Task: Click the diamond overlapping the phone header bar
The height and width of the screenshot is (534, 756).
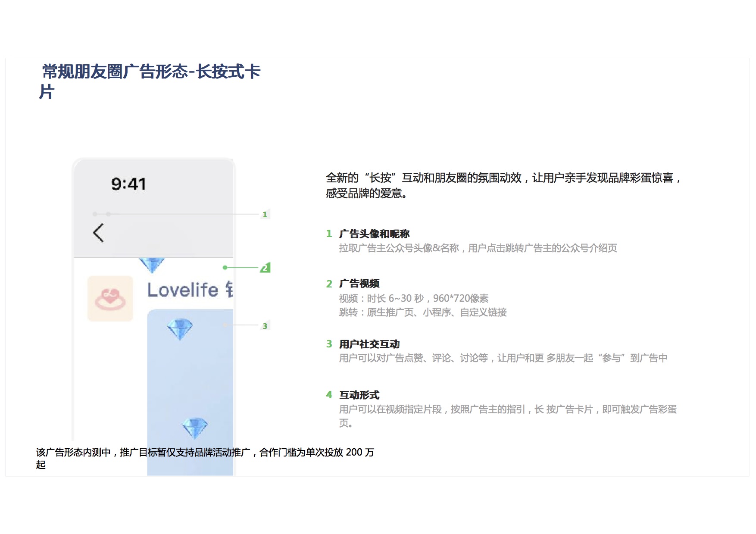Action: (152, 264)
